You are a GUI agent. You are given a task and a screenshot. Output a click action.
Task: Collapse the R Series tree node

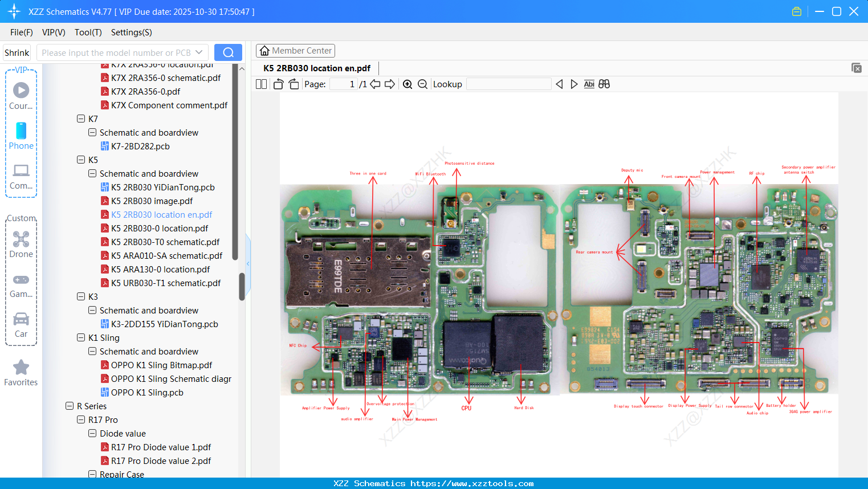70,406
